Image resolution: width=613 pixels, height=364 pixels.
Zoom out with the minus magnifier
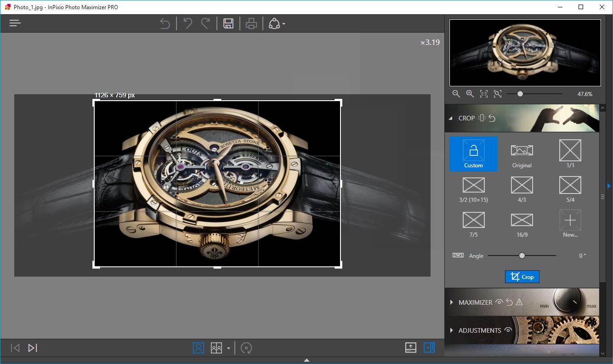pyautogui.click(x=456, y=94)
